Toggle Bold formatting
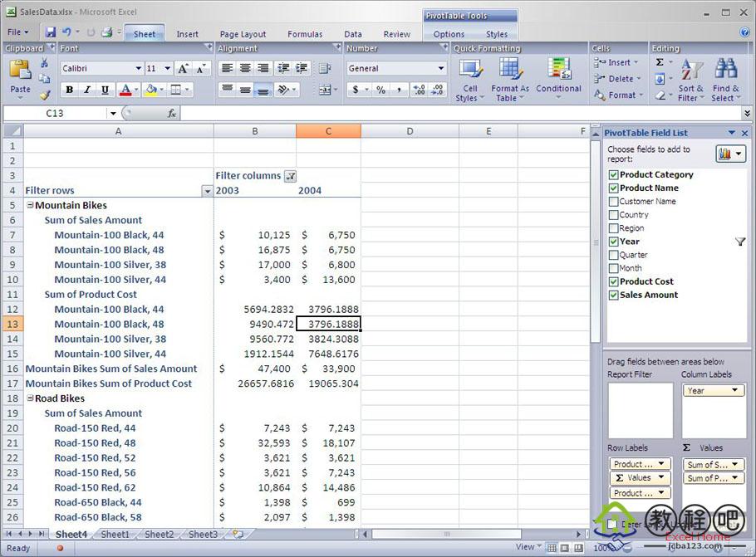The width and height of the screenshot is (756, 557). click(70, 90)
